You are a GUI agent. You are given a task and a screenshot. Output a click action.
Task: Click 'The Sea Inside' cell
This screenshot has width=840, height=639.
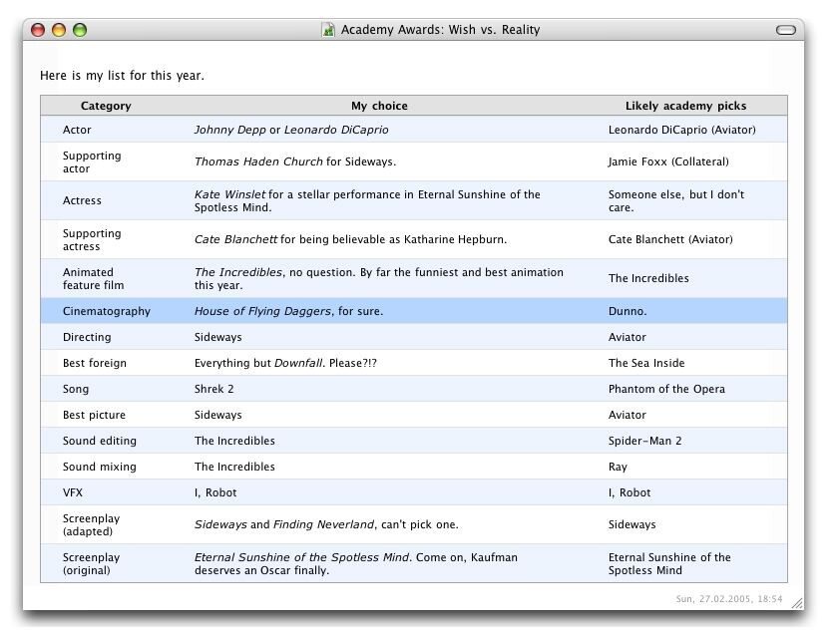(x=646, y=363)
